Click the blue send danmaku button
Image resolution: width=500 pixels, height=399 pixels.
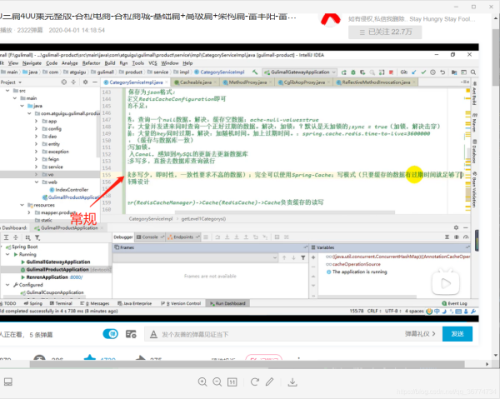tap(457, 334)
